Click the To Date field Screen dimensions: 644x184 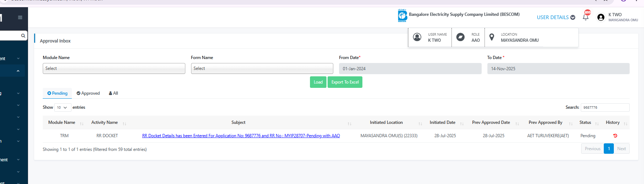pos(558,68)
